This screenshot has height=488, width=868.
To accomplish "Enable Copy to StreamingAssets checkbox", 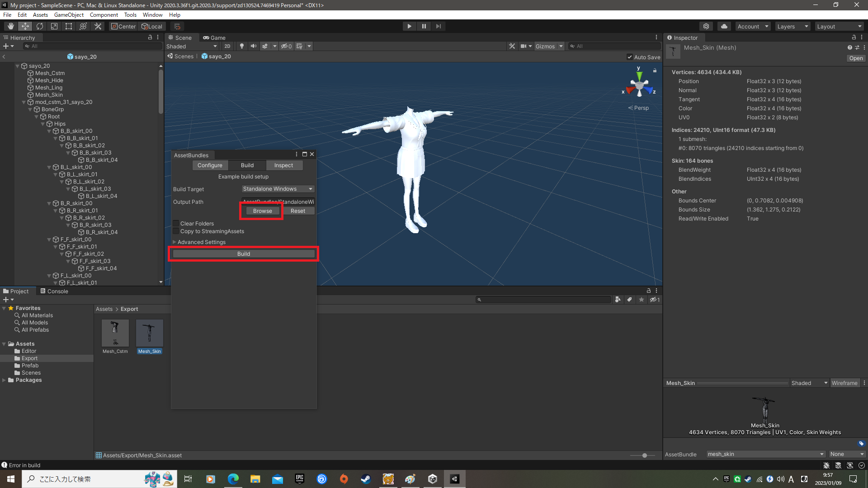I will [176, 231].
